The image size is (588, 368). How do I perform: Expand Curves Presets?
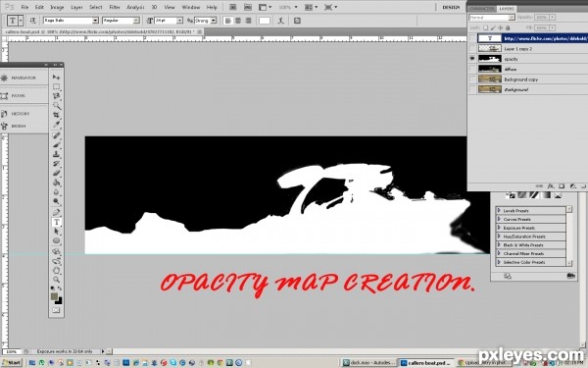[x=499, y=219]
